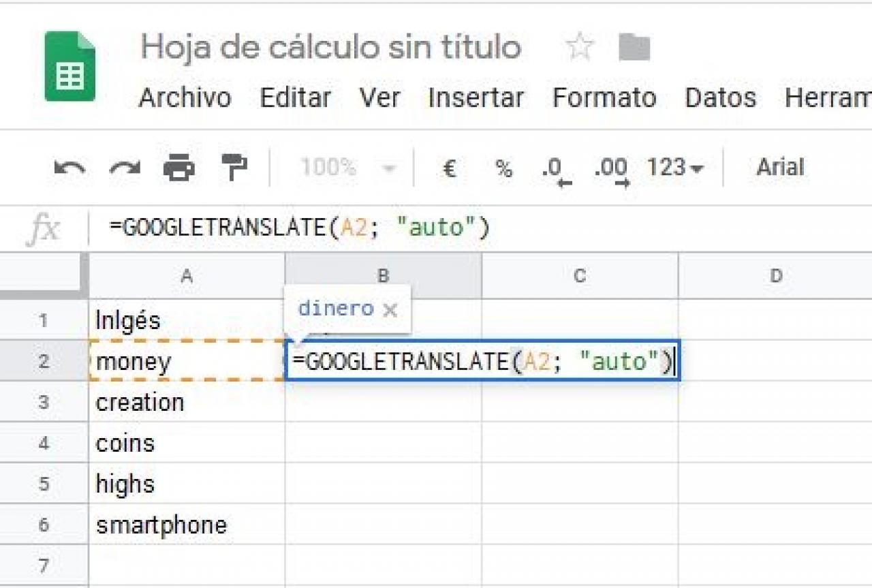Increase decimal places

(610, 169)
